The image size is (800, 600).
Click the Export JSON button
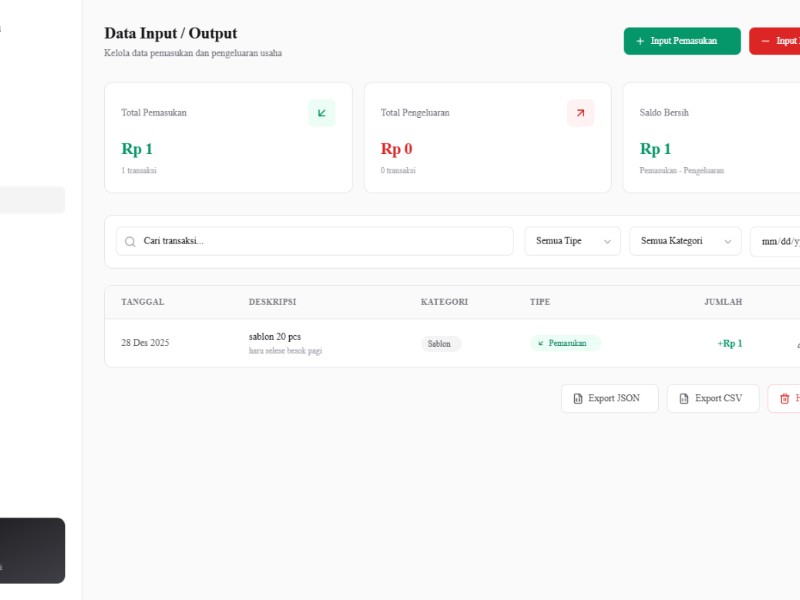[610, 398]
